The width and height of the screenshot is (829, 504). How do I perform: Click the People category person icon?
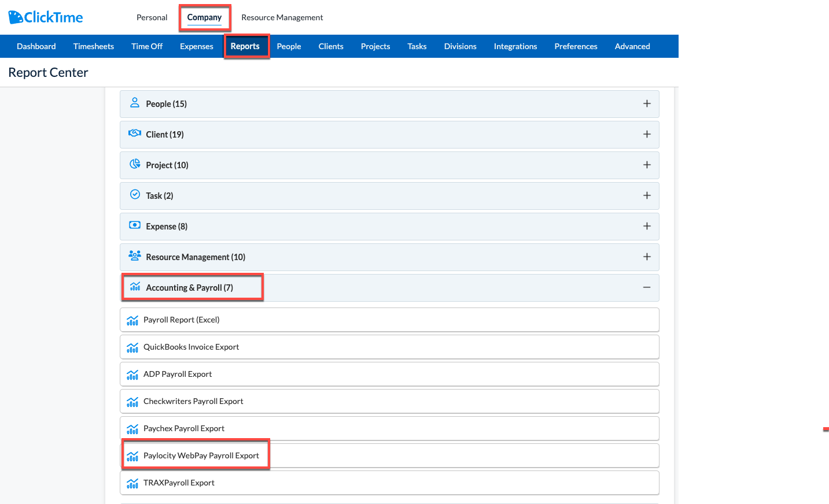point(135,102)
